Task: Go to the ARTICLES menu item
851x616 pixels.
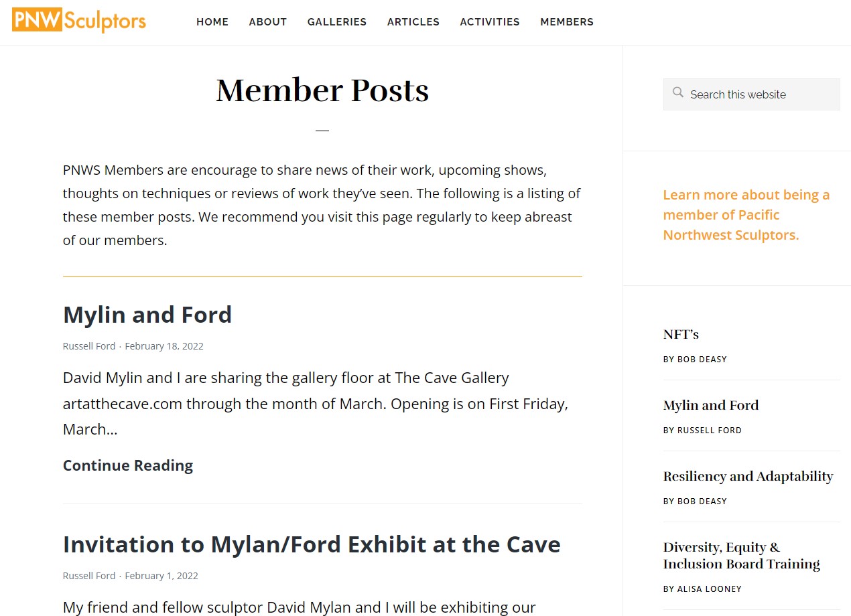Action: point(413,22)
